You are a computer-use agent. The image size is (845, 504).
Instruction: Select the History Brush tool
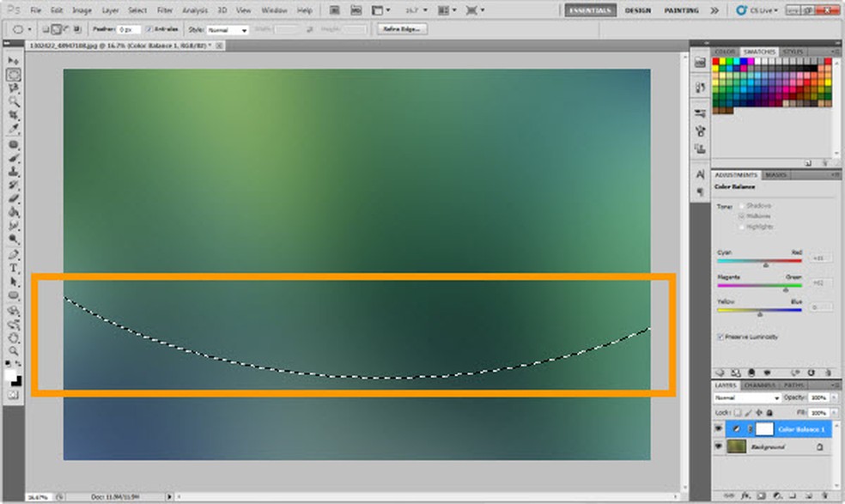point(14,185)
